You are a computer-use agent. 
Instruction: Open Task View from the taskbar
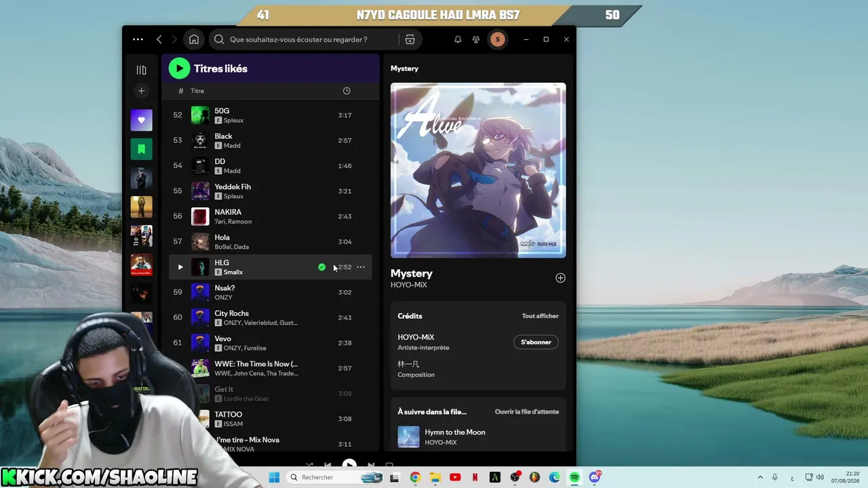[x=395, y=477]
